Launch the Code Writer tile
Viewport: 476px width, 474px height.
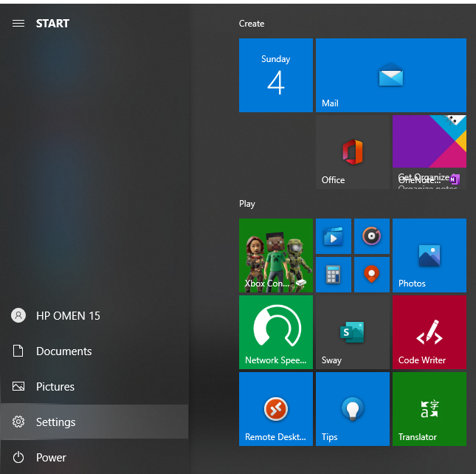[x=429, y=332]
